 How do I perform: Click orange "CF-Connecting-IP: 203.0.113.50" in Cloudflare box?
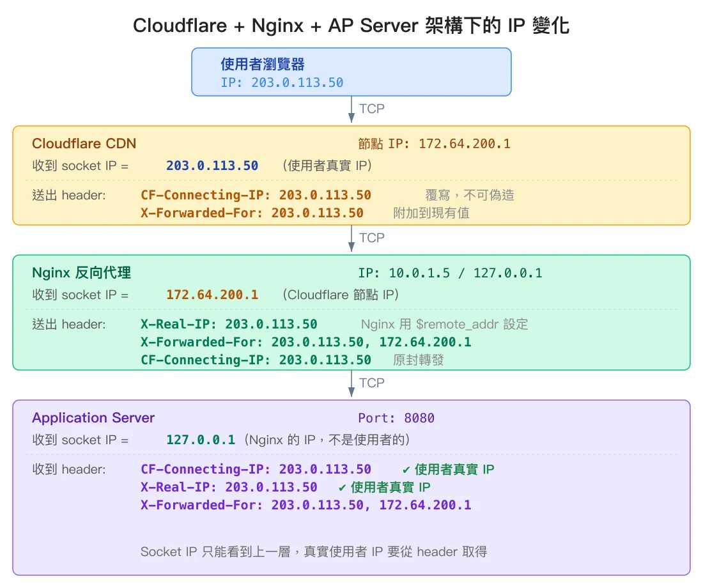click(x=256, y=195)
